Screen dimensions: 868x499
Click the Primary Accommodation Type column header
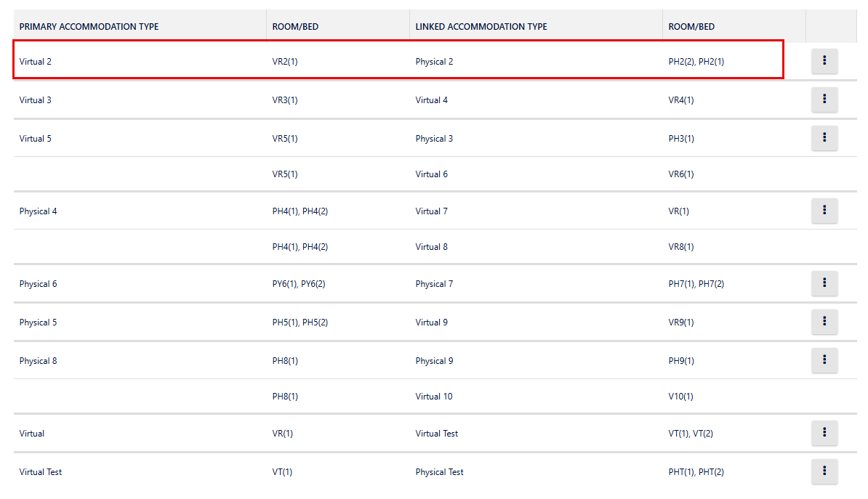pyautogui.click(x=89, y=27)
